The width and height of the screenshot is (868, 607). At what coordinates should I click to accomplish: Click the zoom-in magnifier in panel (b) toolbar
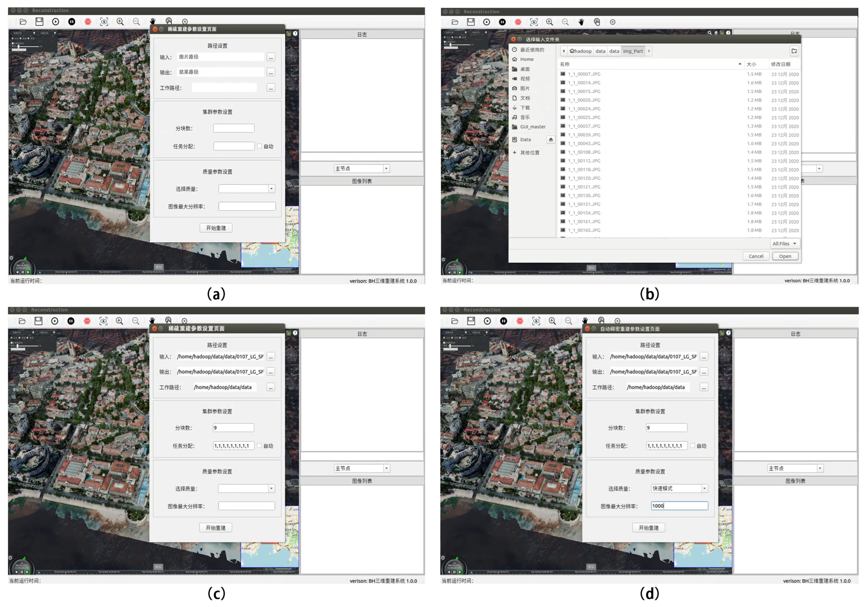549,22
